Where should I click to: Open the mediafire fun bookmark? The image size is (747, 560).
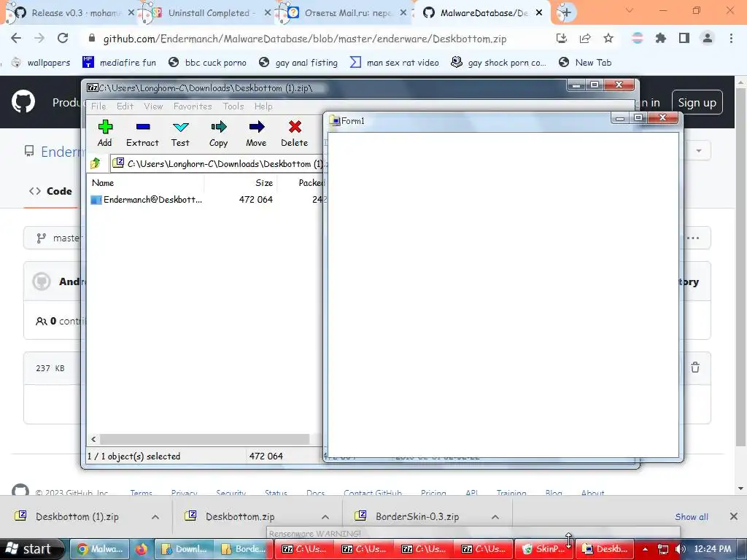(119, 63)
